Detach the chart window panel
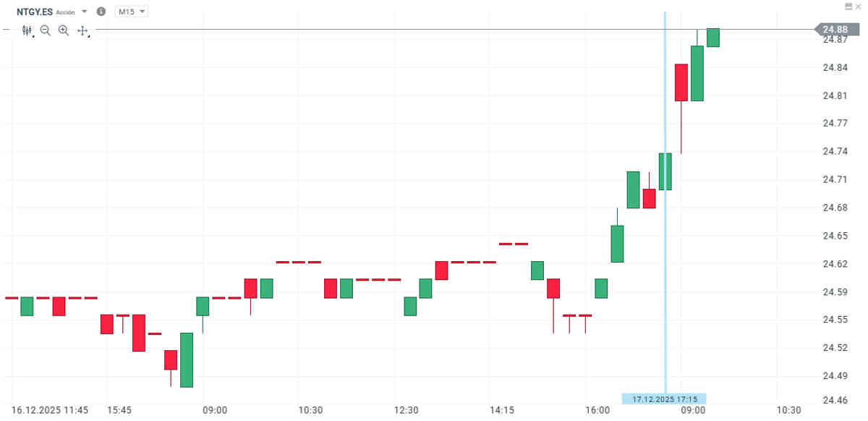This screenshot has width=868, height=421. point(848,6)
